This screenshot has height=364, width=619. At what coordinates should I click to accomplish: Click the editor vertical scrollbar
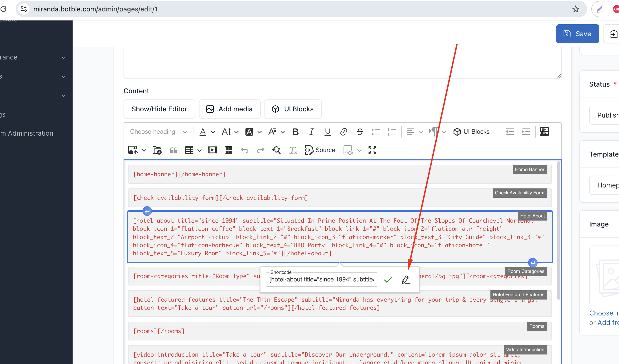coord(559,231)
